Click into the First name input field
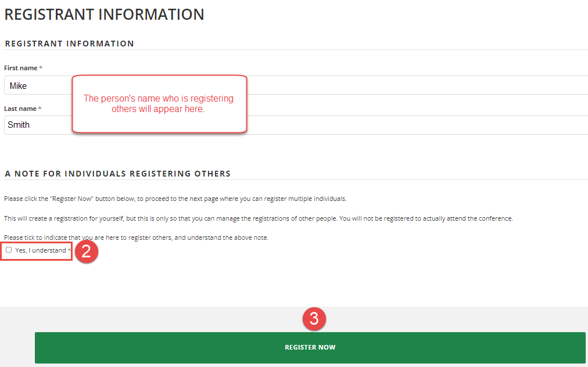The image size is (588, 367). (407, 85)
